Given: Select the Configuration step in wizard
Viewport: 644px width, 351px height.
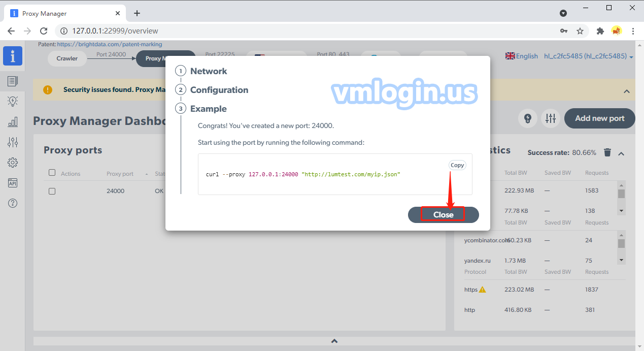Looking at the screenshot, I should click(219, 90).
